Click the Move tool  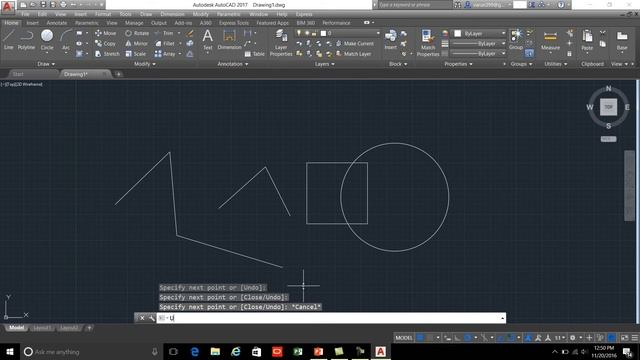[106, 33]
